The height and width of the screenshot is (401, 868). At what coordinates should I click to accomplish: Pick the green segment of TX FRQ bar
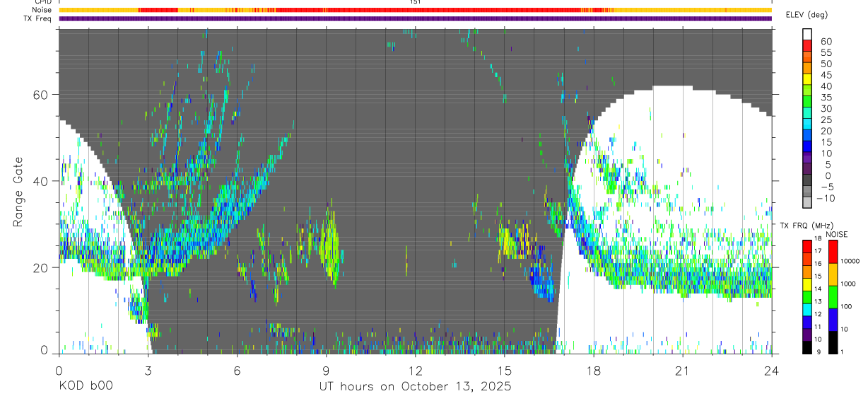click(807, 296)
